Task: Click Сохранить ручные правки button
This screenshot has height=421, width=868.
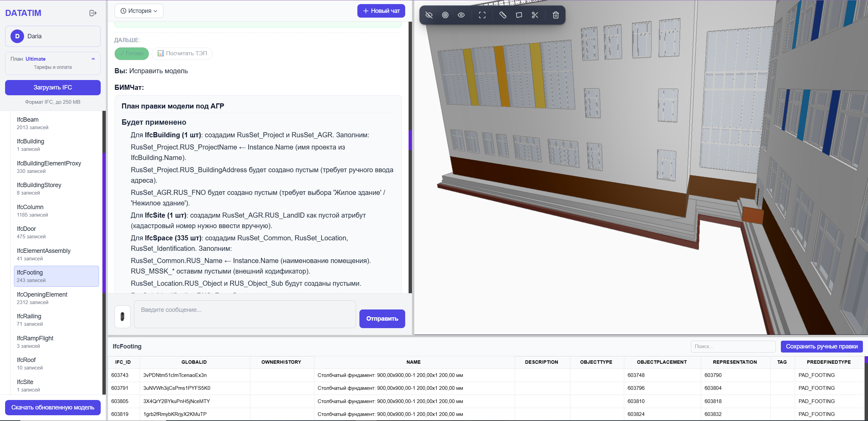Action: click(x=822, y=346)
